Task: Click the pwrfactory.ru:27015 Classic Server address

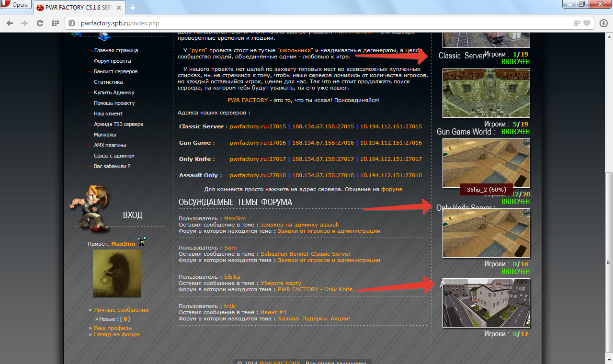Action: point(258,126)
